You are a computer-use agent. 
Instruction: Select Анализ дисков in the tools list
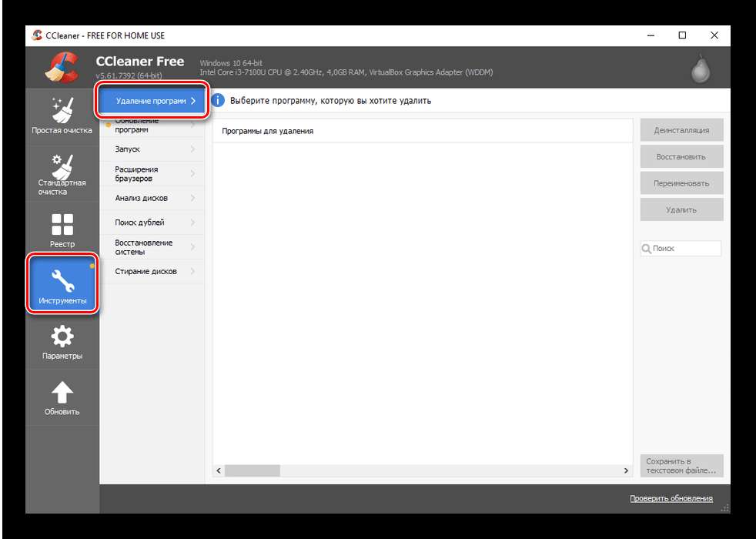coord(152,198)
